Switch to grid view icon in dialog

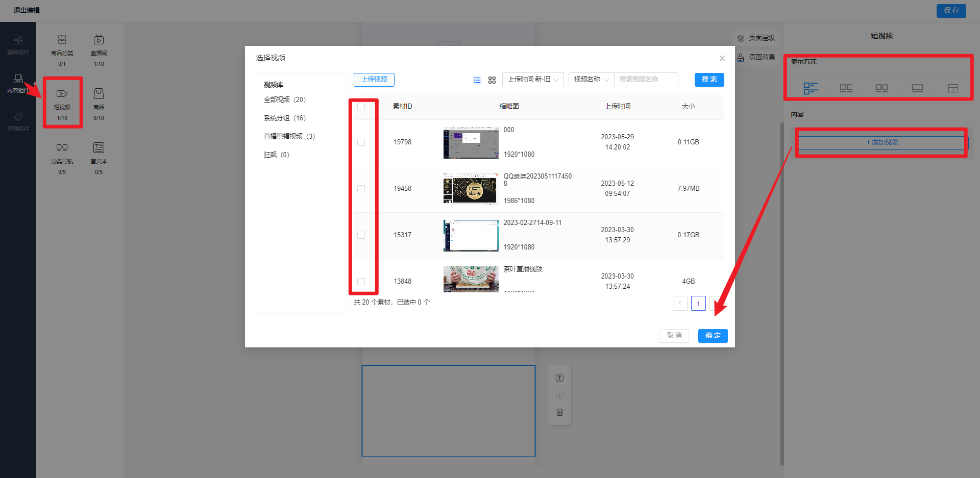492,80
